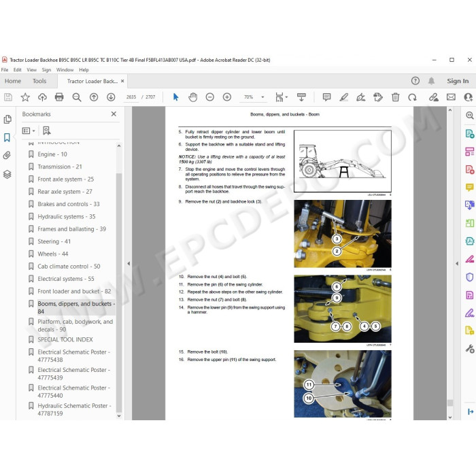476x476 pixels.
Task: Switch to the Home tab
Action: (x=13, y=81)
